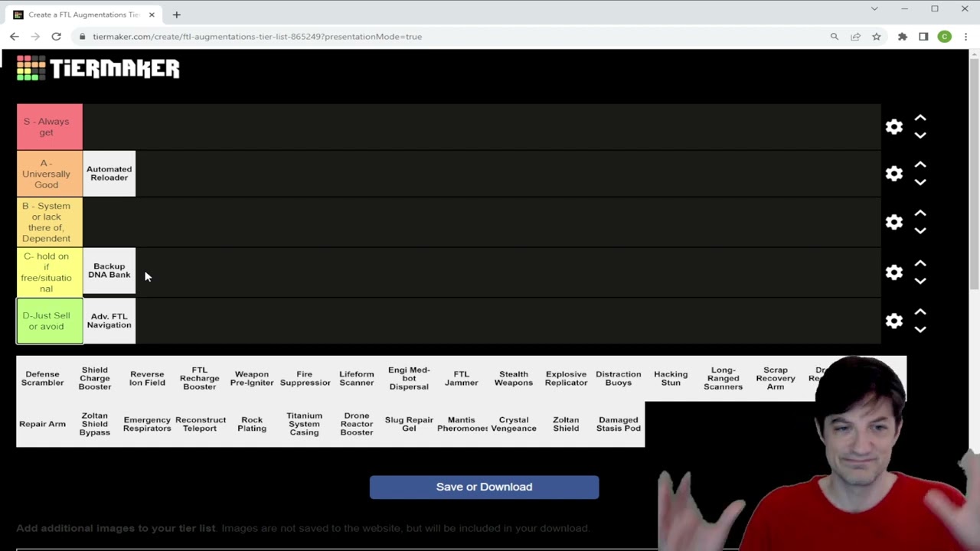Select the Stealth Weapons tile
980x551 pixels.
click(x=514, y=379)
